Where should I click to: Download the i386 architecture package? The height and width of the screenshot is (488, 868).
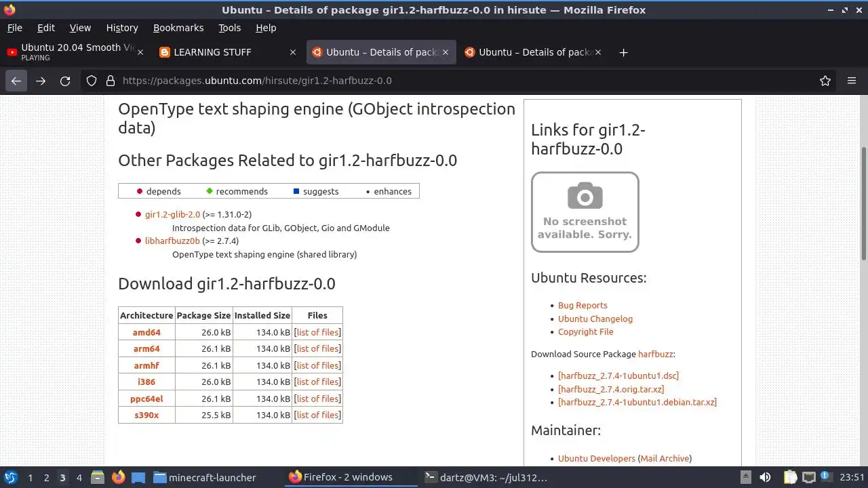click(x=146, y=382)
